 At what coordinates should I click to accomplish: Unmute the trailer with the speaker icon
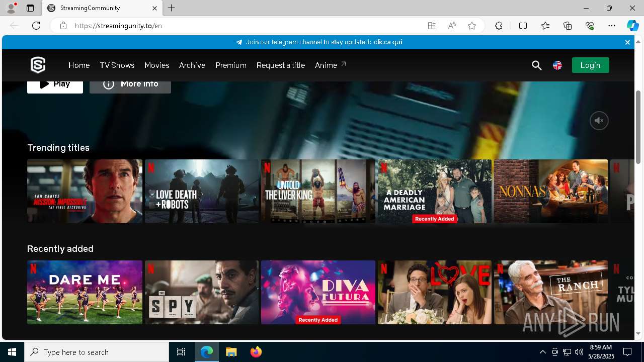click(x=599, y=121)
